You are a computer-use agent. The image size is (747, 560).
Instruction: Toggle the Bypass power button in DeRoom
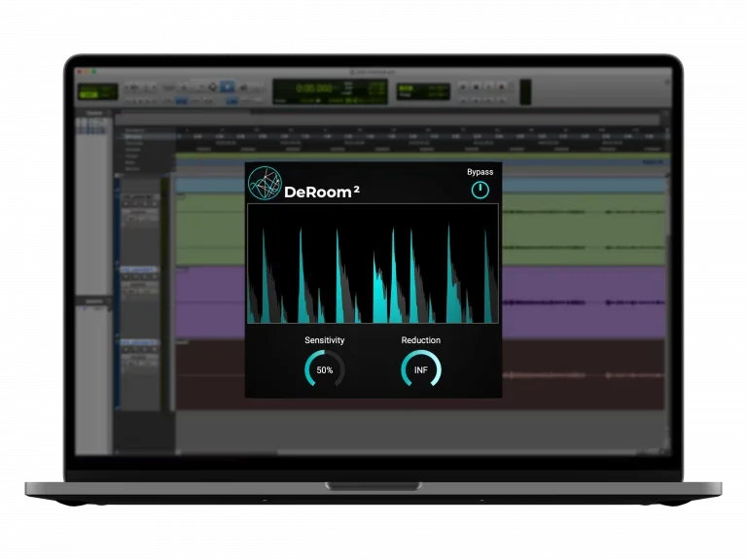coord(480,191)
